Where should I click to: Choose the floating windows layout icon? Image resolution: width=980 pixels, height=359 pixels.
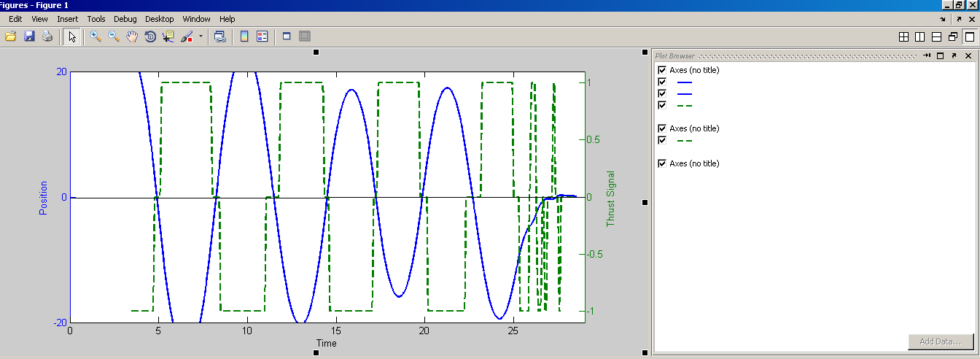pos(952,36)
